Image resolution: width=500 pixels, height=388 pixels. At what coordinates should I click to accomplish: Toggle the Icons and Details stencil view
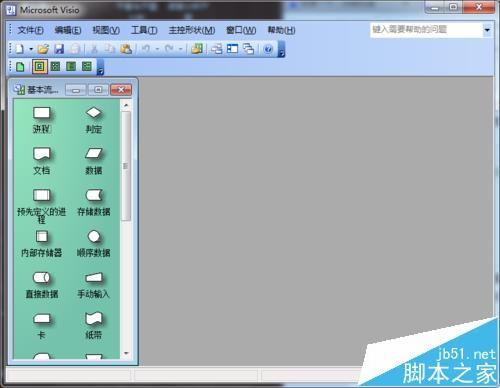(x=87, y=67)
